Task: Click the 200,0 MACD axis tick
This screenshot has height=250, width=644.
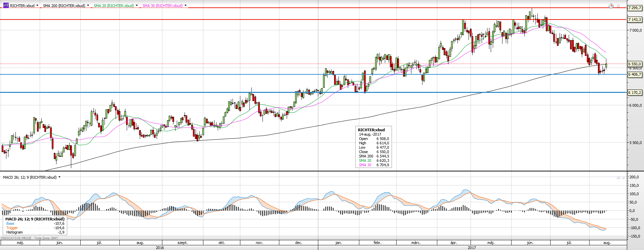Action: [635, 177]
